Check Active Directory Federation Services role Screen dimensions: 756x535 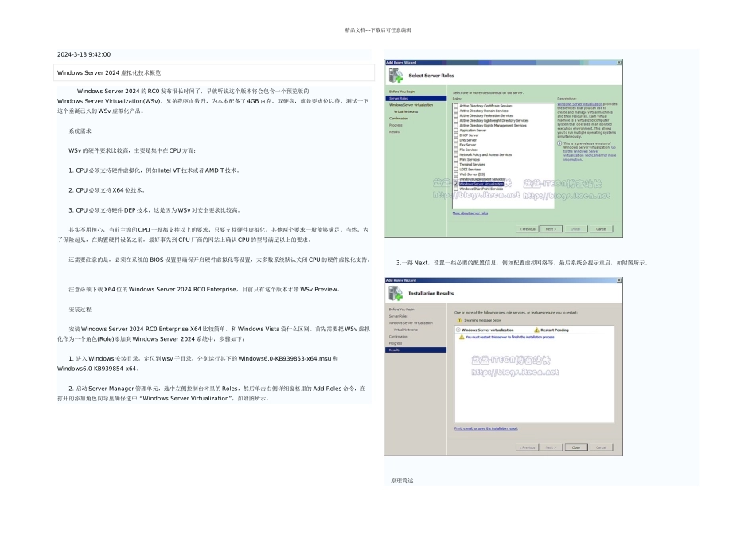click(x=456, y=115)
